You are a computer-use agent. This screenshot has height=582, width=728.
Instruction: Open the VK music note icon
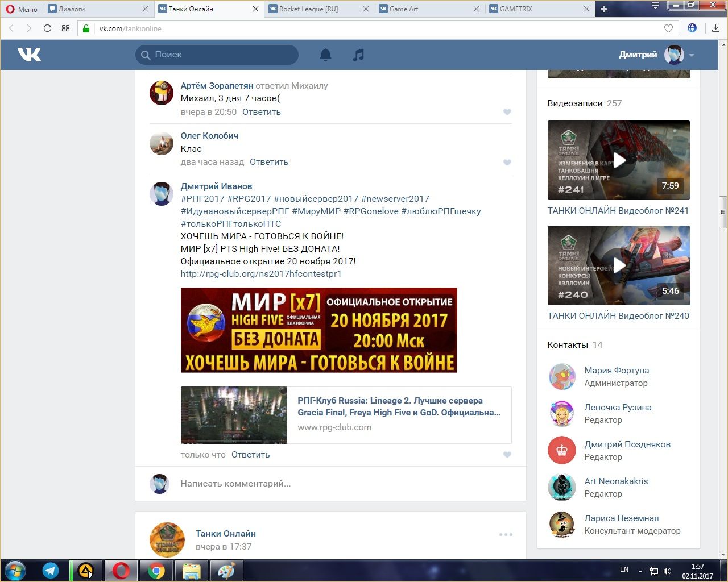point(358,55)
